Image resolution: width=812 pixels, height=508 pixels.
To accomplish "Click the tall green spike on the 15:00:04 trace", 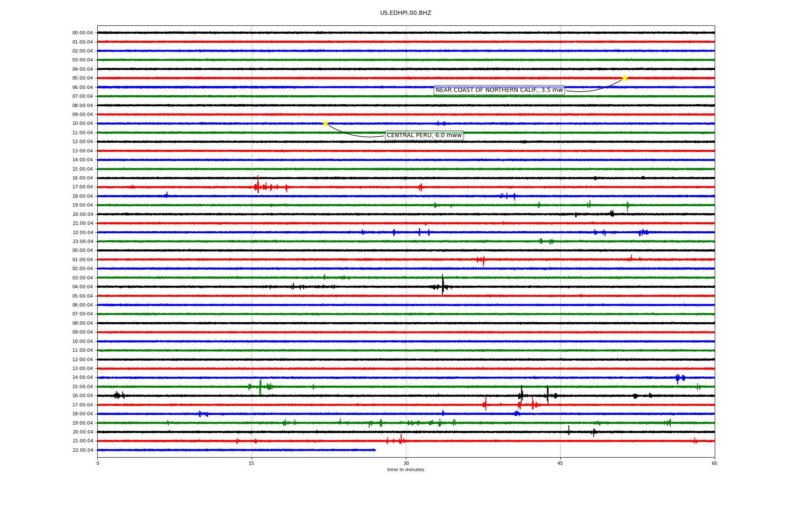I will pyautogui.click(x=260, y=387).
